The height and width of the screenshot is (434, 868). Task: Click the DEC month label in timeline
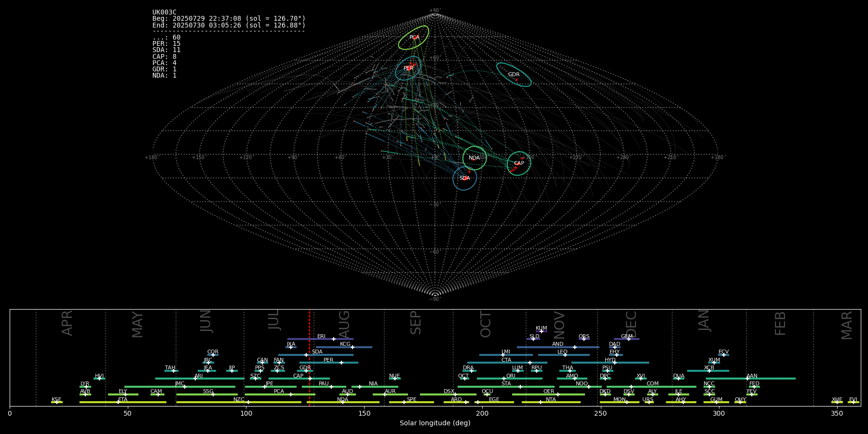coord(631,324)
